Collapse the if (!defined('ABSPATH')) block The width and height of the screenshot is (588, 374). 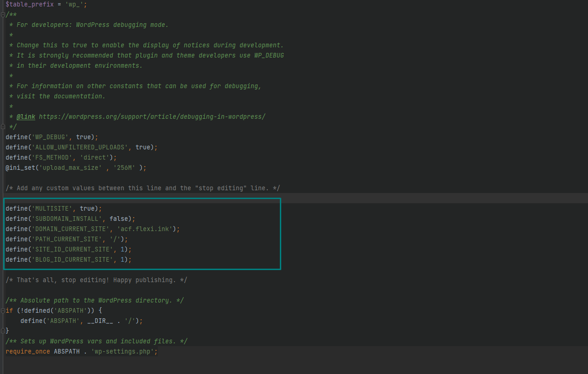click(3, 310)
